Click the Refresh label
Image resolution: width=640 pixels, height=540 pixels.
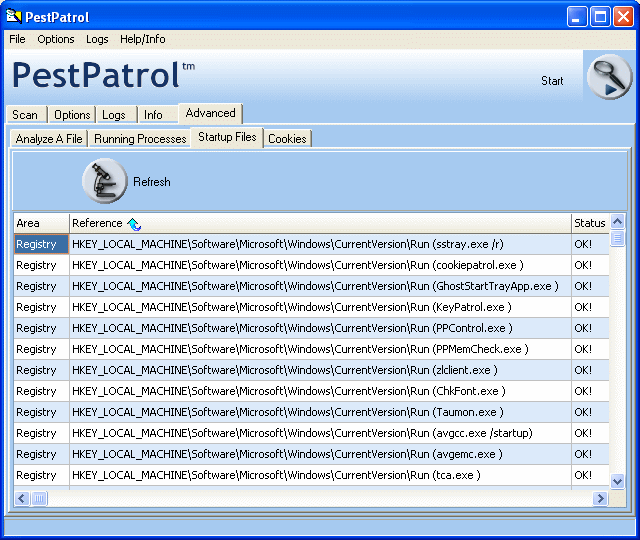tap(152, 182)
